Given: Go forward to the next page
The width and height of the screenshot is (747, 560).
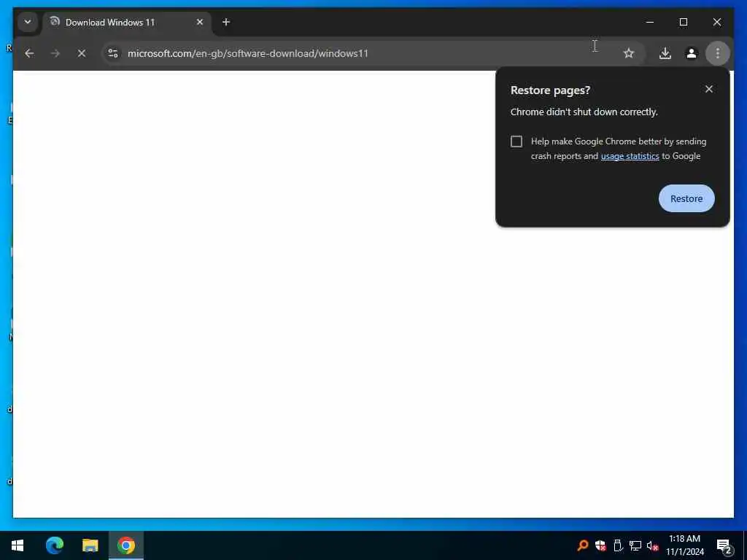Looking at the screenshot, I should pos(55,53).
